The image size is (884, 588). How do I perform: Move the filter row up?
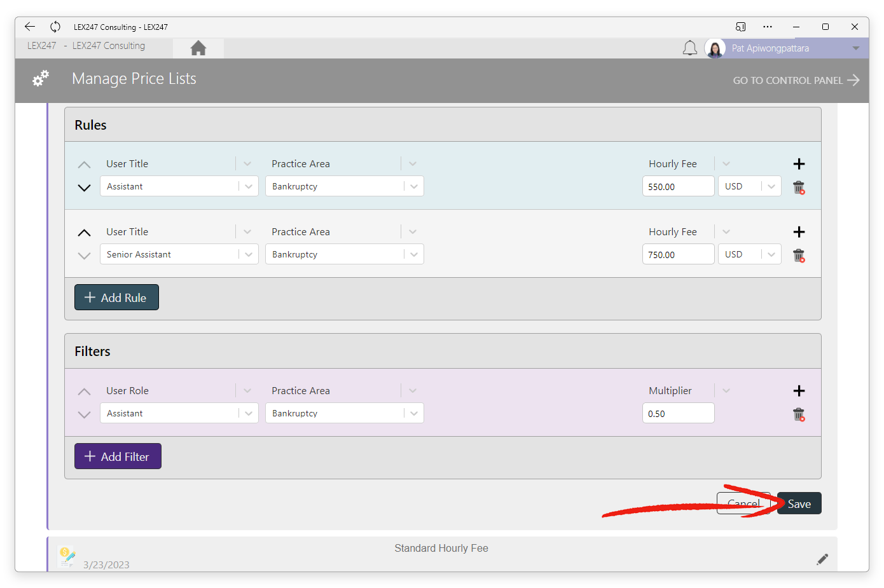(x=84, y=392)
